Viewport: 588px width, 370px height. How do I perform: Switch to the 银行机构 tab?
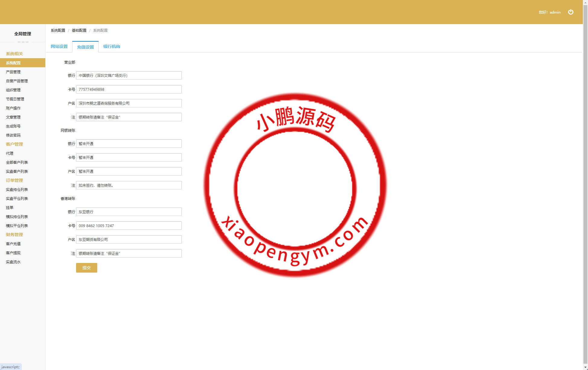click(111, 46)
